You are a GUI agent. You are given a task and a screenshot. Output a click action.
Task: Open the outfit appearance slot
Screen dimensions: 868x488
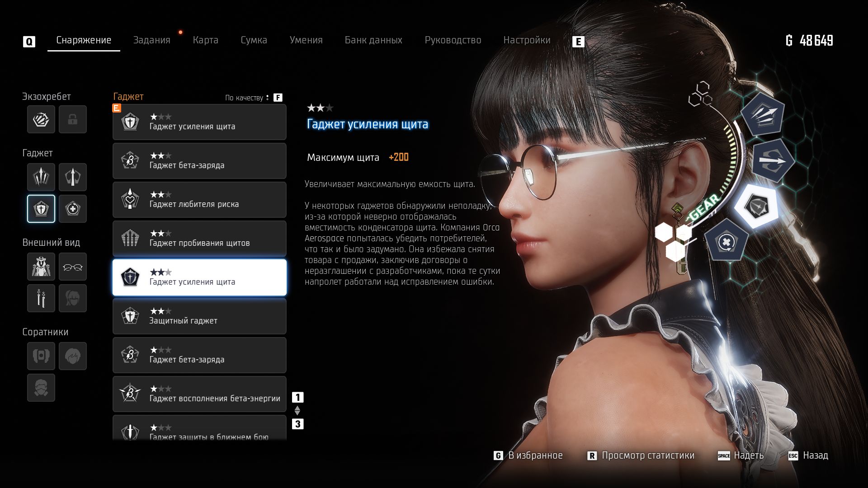pyautogui.click(x=41, y=267)
